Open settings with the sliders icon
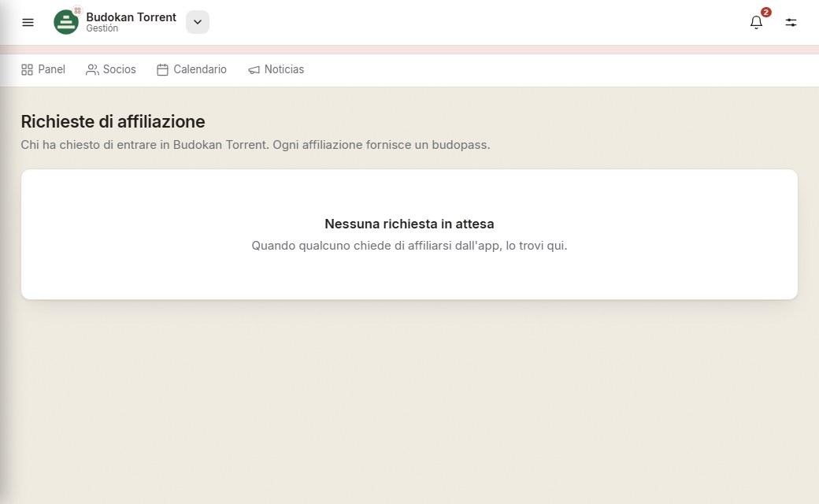This screenshot has height=504, width=819. click(791, 23)
